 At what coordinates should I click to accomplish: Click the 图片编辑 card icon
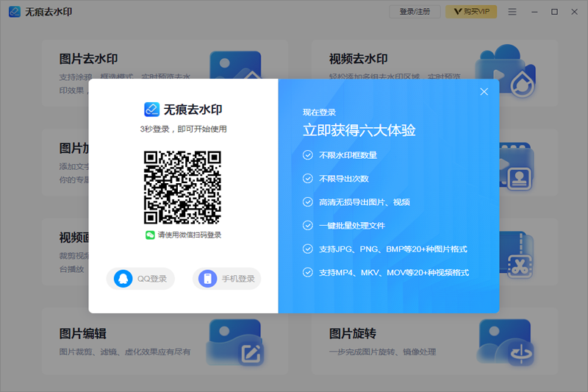235,343
